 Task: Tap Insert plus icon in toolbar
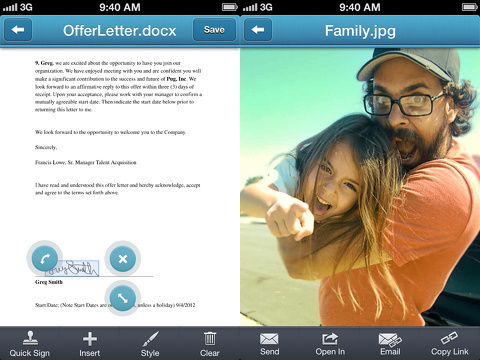(90, 339)
